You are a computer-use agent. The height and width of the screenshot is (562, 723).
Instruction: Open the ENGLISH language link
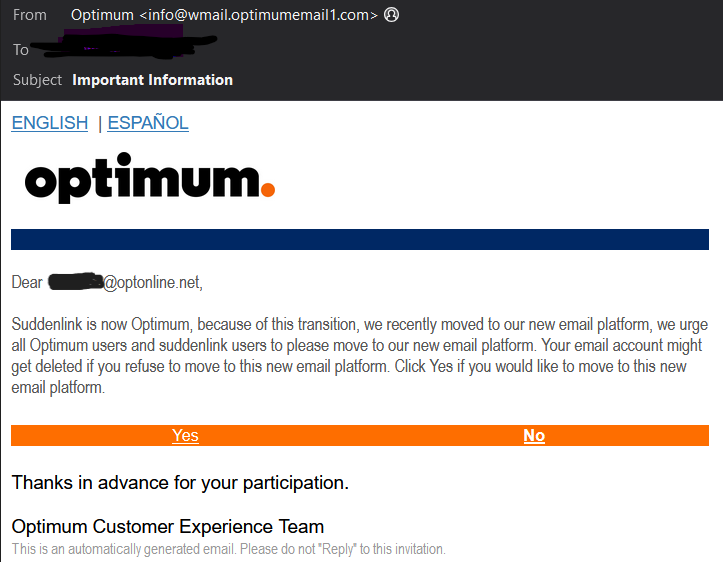pyautogui.click(x=50, y=123)
